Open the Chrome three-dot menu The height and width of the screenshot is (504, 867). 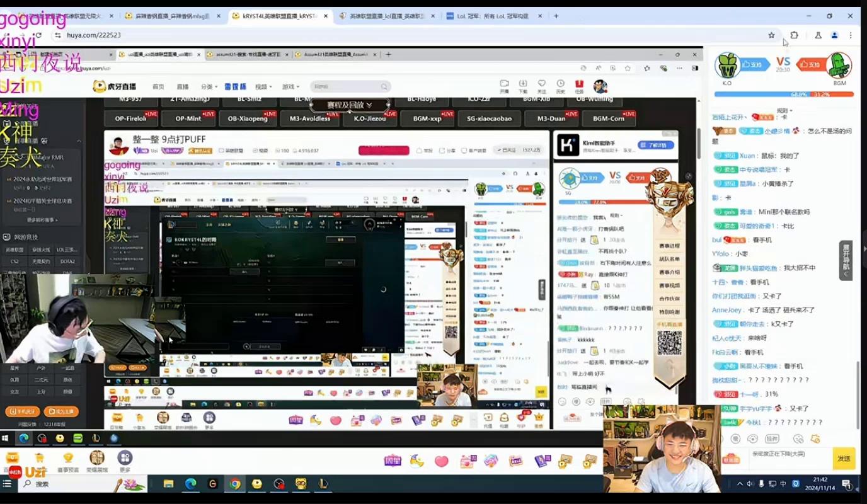[x=851, y=35]
